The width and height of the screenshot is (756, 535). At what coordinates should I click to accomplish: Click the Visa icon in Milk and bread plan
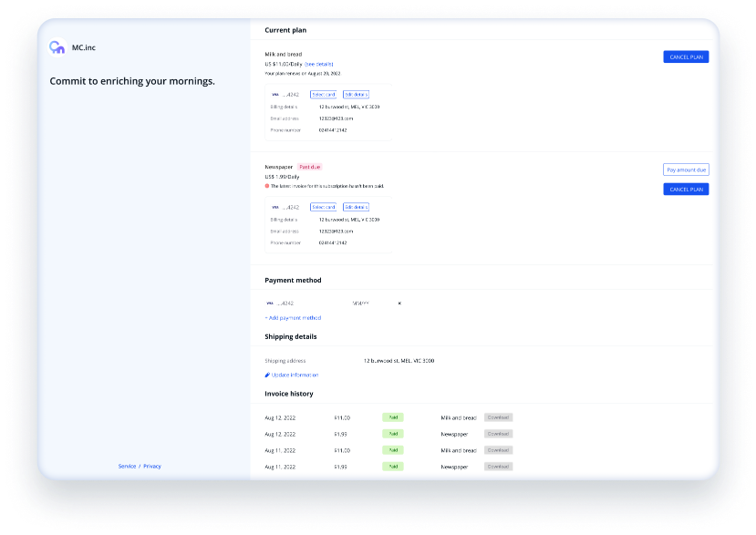coord(274,94)
